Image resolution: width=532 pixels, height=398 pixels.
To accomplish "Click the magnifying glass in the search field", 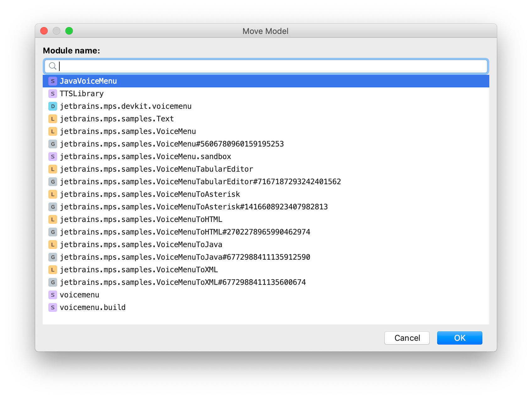I will (x=52, y=66).
